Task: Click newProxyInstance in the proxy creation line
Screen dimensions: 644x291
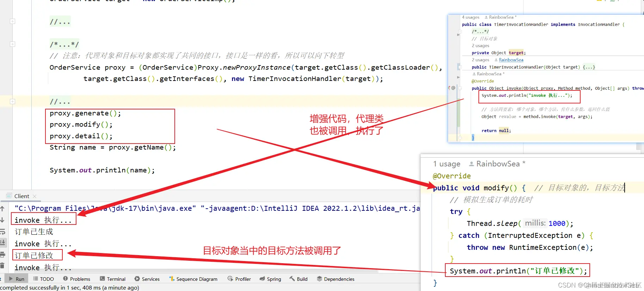Action: tap(256, 67)
